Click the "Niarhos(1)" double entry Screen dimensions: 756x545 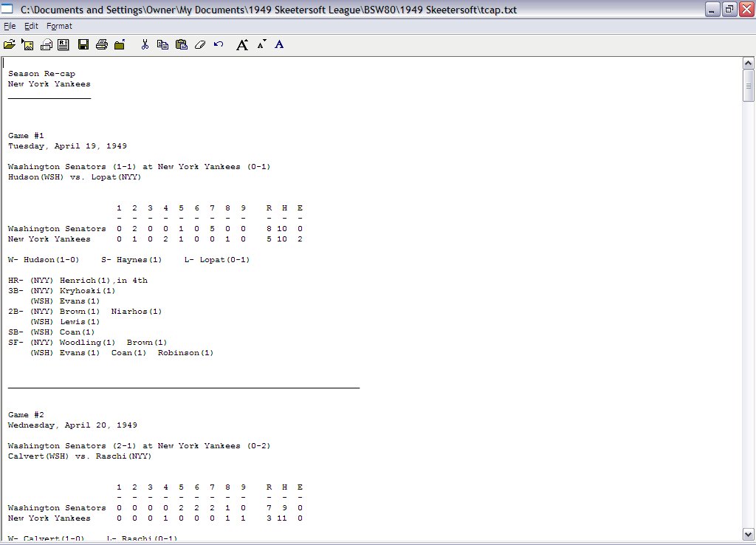pyautogui.click(x=137, y=312)
